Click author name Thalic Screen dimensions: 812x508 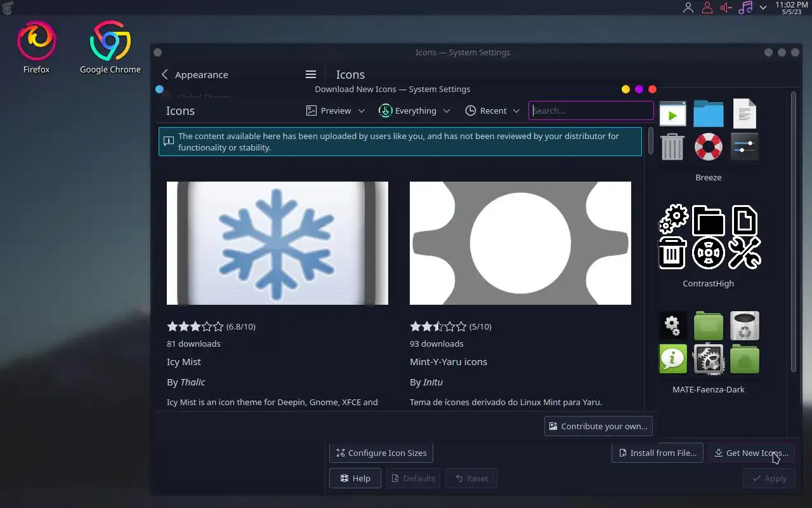click(193, 382)
